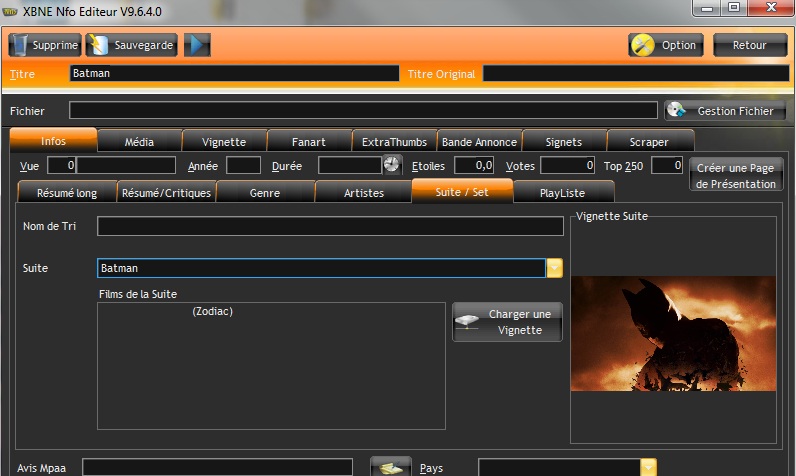Click the Suite combo box text Batman
Viewport: 796px width, 476px height.
tap(321, 268)
